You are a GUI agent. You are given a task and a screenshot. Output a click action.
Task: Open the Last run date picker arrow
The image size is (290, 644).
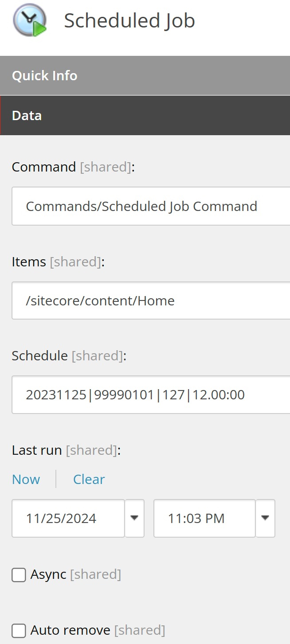pyautogui.click(x=135, y=518)
